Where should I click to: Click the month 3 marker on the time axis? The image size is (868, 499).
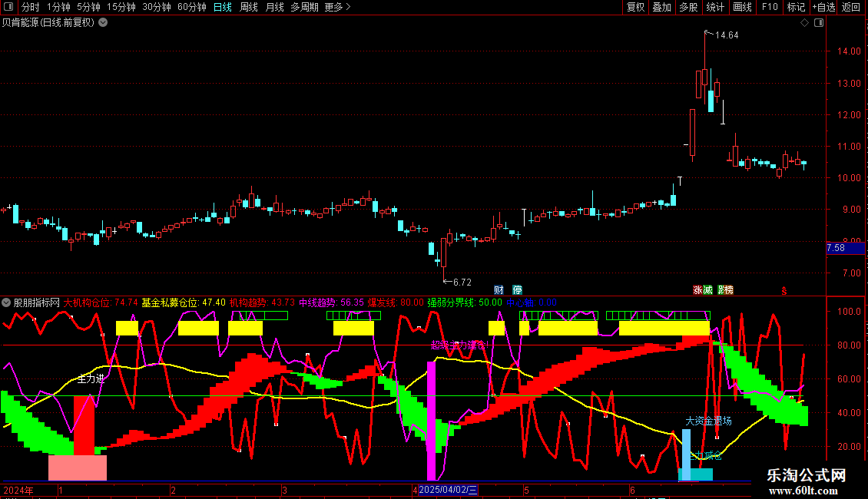(x=284, y=491)
